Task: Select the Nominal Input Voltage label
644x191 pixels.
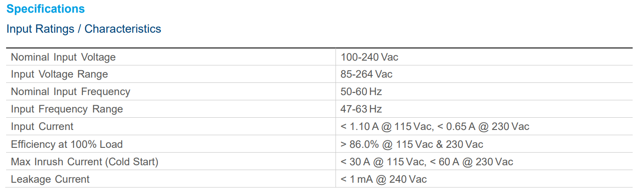Action: pos(63,57)
